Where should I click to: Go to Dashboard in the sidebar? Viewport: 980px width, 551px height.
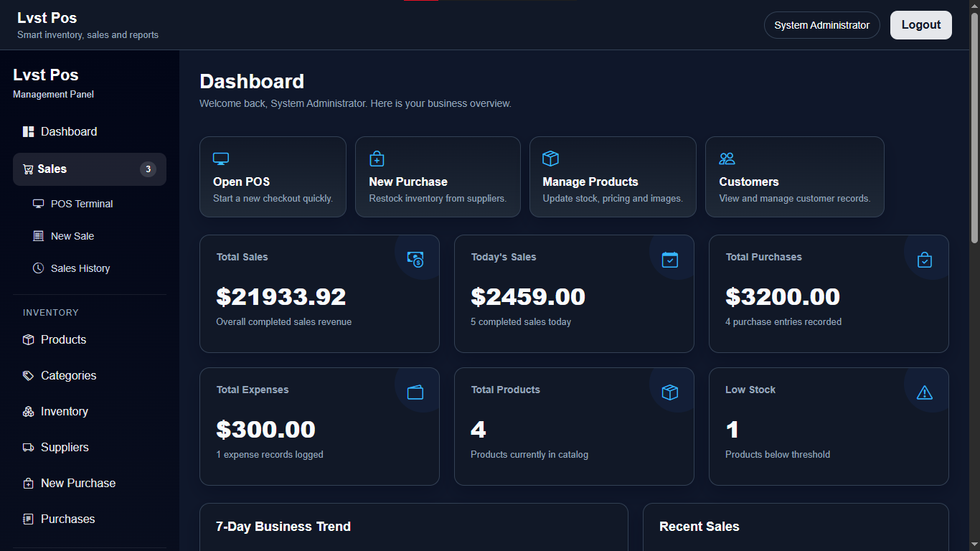[90, 132]
